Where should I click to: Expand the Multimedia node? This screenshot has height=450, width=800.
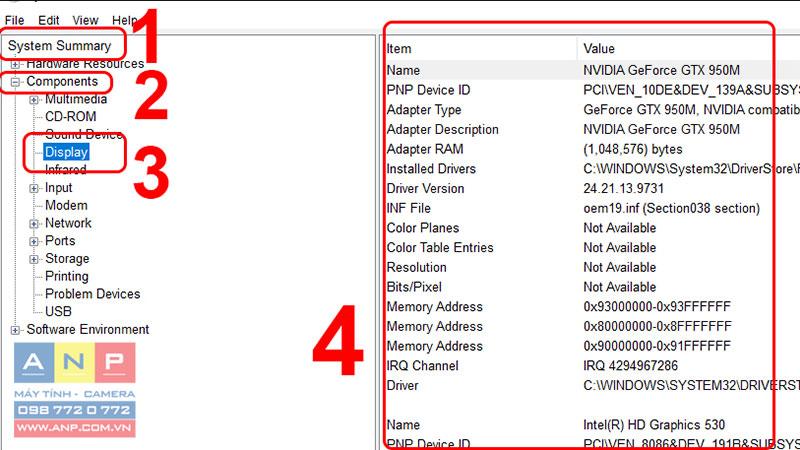pyautogui.click(x=34, y=100)
